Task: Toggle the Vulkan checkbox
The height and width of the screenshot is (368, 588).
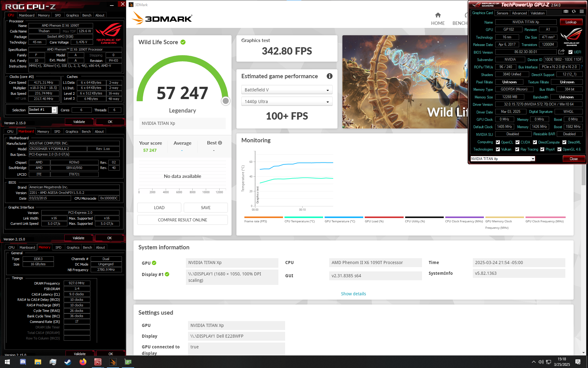Action: coord(498,149)
